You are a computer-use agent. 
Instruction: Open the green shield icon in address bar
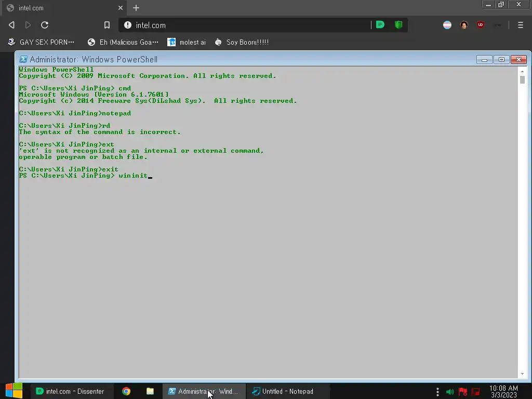[x=398, y=24]
